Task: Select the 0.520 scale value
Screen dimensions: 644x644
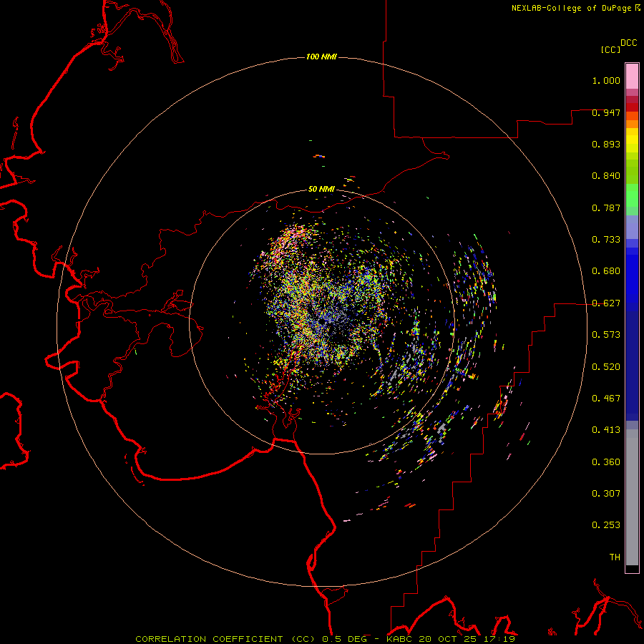Action: 606,367
